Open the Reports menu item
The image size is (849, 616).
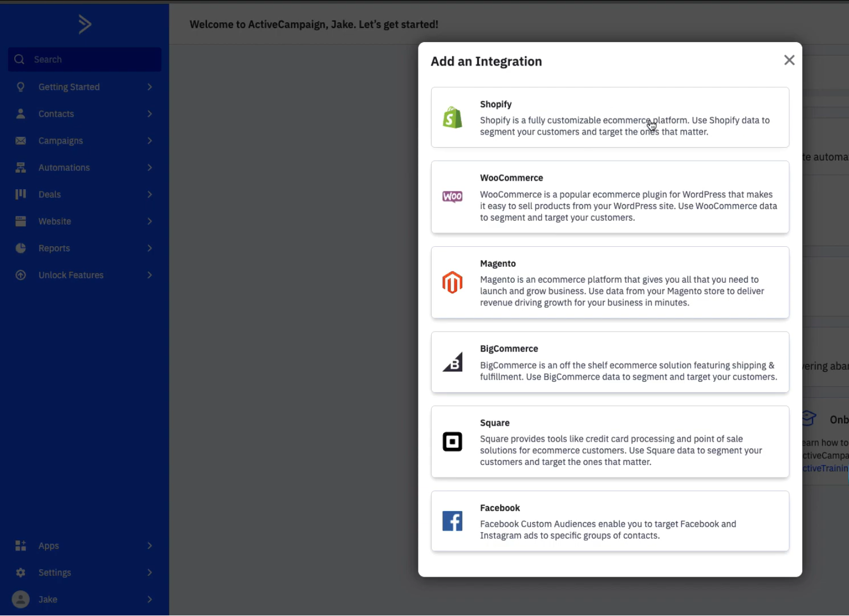coord(84,248)
